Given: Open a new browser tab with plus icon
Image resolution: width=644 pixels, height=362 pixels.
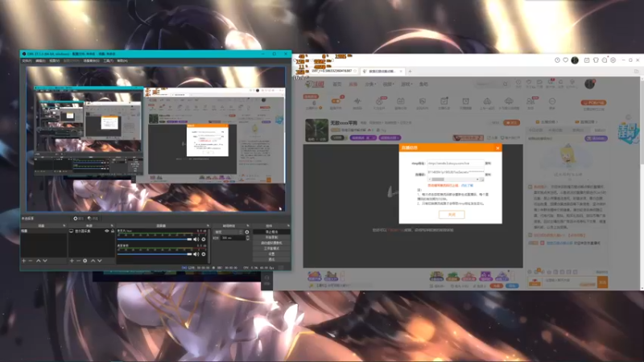Looking at the screenshot, I should [x=410, y=72].
